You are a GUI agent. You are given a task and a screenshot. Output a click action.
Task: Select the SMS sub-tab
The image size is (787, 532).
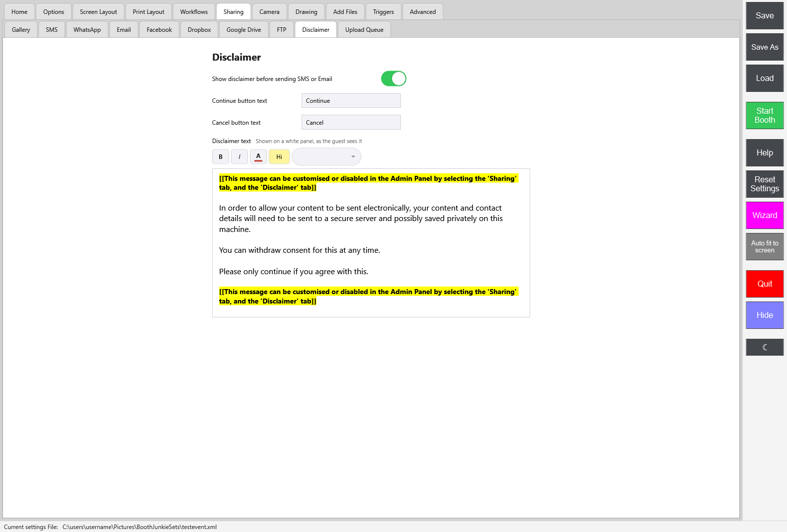[52, 30]
